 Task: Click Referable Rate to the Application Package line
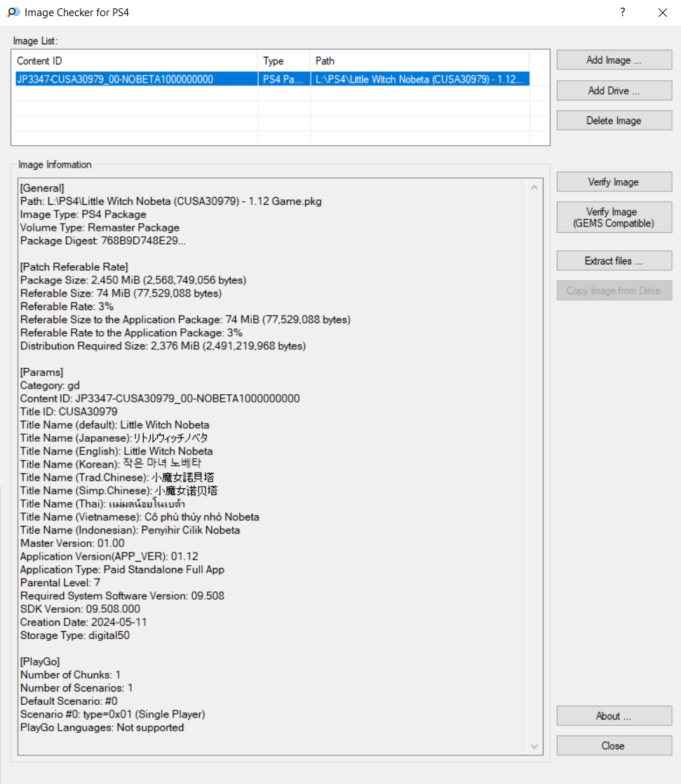click(x=131, y=333)
